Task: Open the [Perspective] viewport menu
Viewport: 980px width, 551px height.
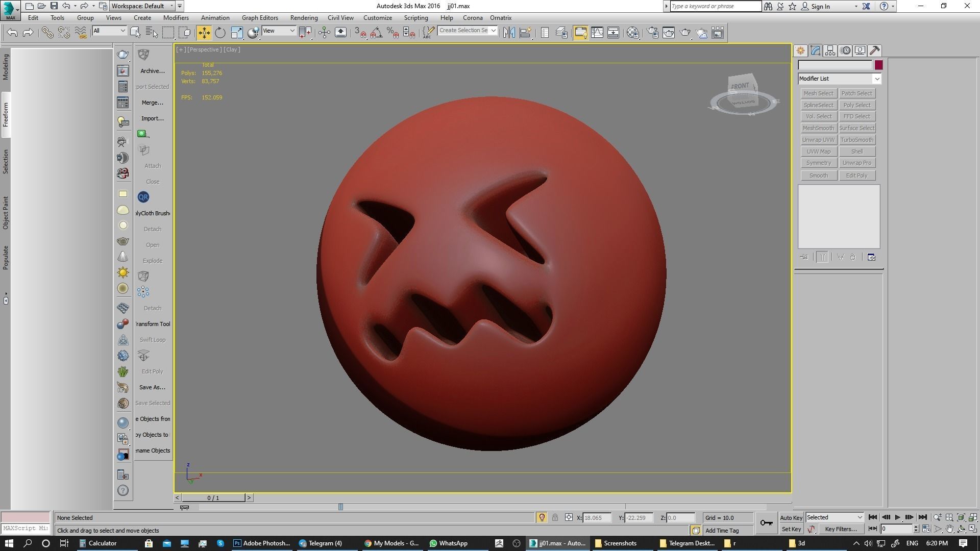Action: tap(204, 49)
